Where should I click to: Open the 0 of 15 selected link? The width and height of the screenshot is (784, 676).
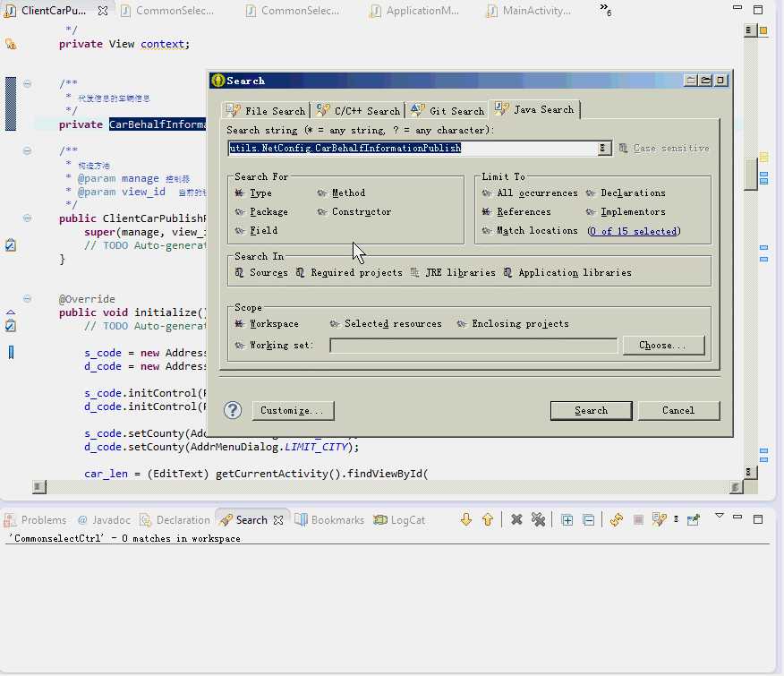(x=634, y=231)
